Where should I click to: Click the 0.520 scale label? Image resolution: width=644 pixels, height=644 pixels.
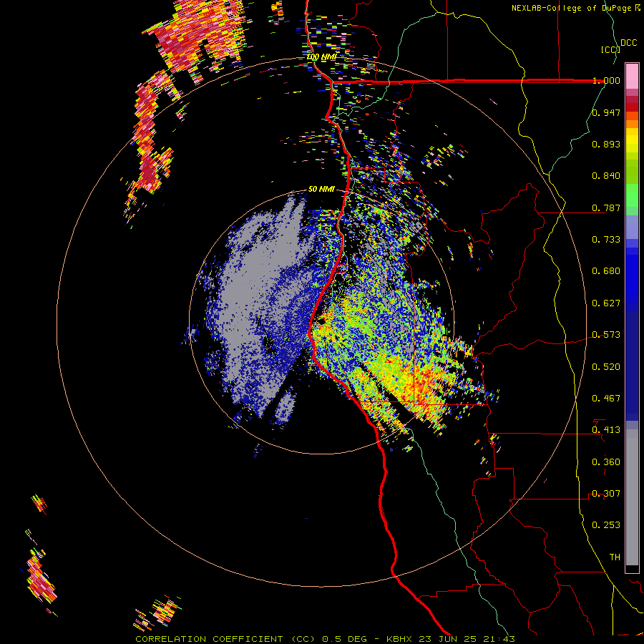tap(606, 367)
